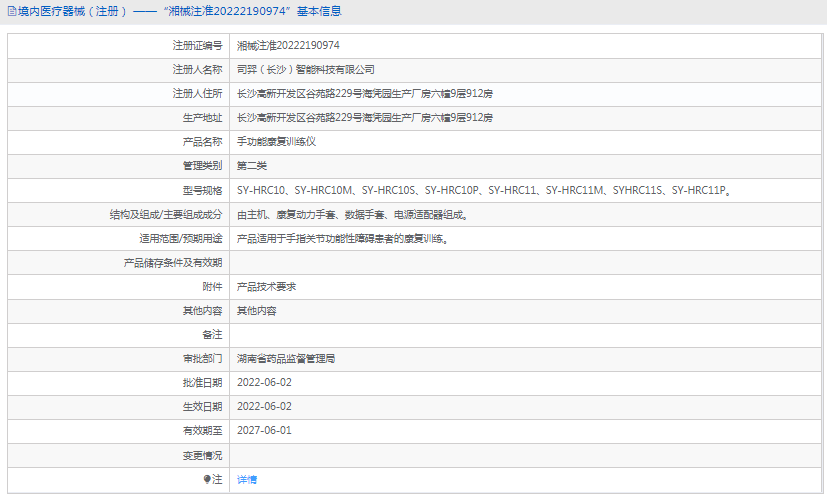Select the 型号规格 label
Screen dimensions: 827x500
coord(203,190)
